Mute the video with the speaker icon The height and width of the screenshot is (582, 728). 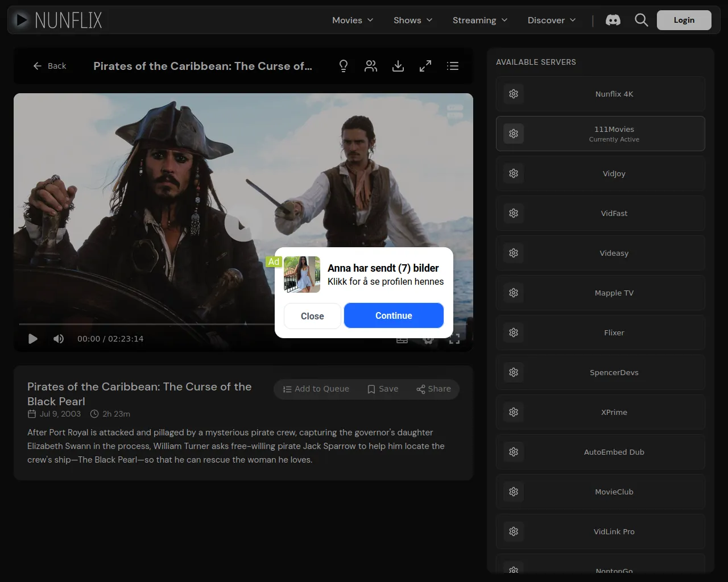tap(59, 339)
